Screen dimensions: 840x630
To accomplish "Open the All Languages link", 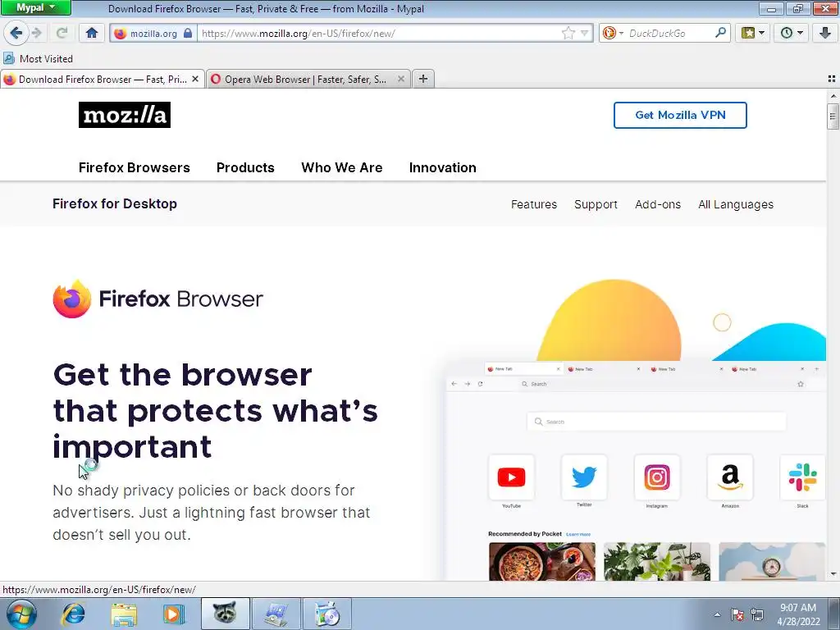I will click(x=736, y=204).
